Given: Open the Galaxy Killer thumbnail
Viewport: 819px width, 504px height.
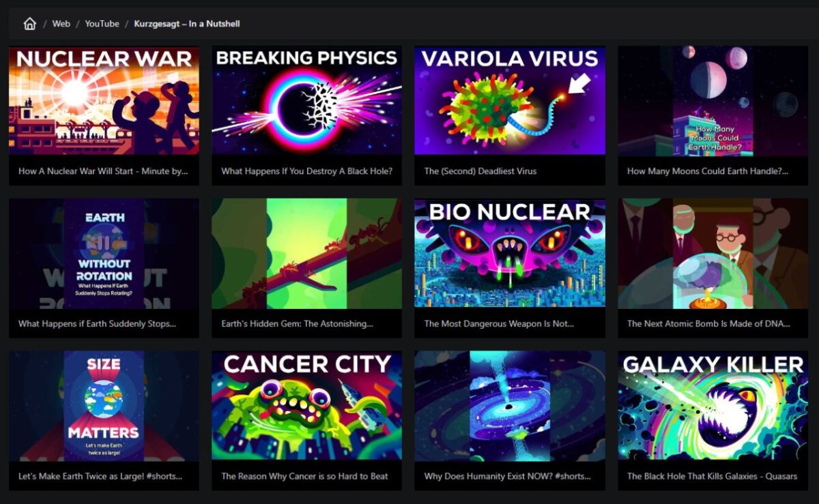Looking at the screenshot, I should [x=713, y=406].
